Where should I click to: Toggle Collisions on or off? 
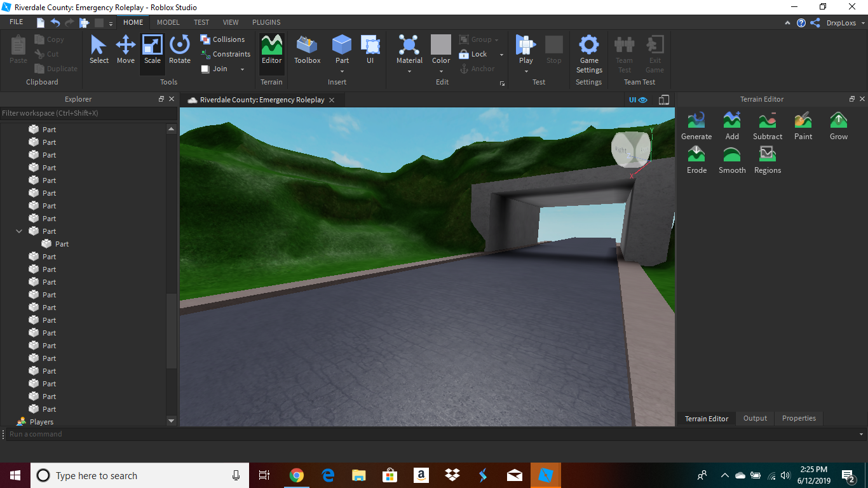point(222,39)
